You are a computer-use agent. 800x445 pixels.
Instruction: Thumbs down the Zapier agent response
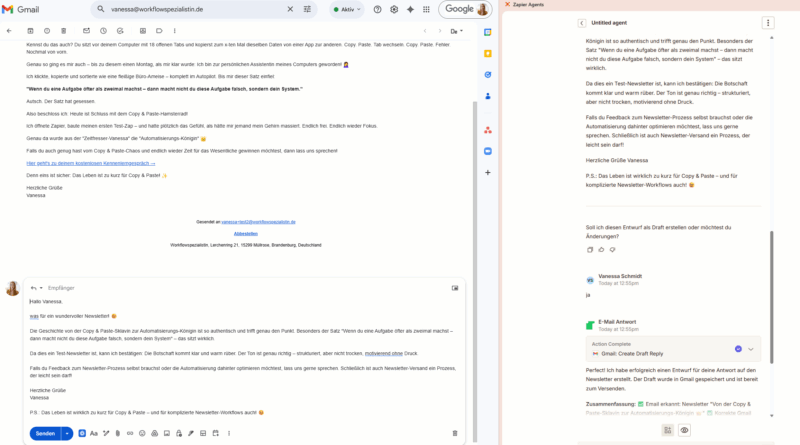(x=614, y=249)
